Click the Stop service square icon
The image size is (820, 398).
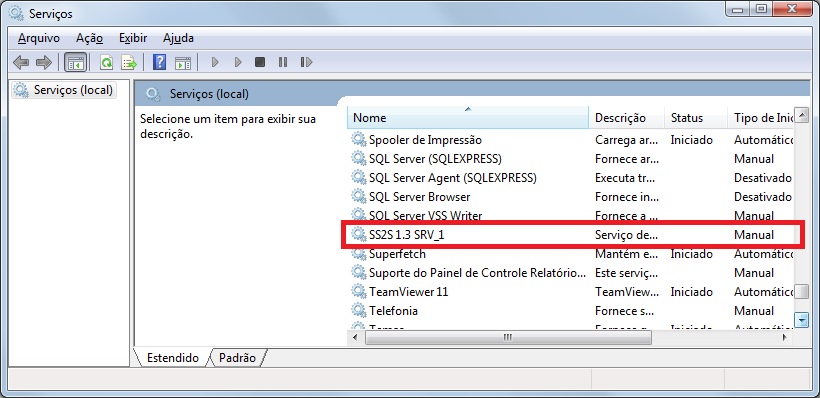[x=260, y=63]
